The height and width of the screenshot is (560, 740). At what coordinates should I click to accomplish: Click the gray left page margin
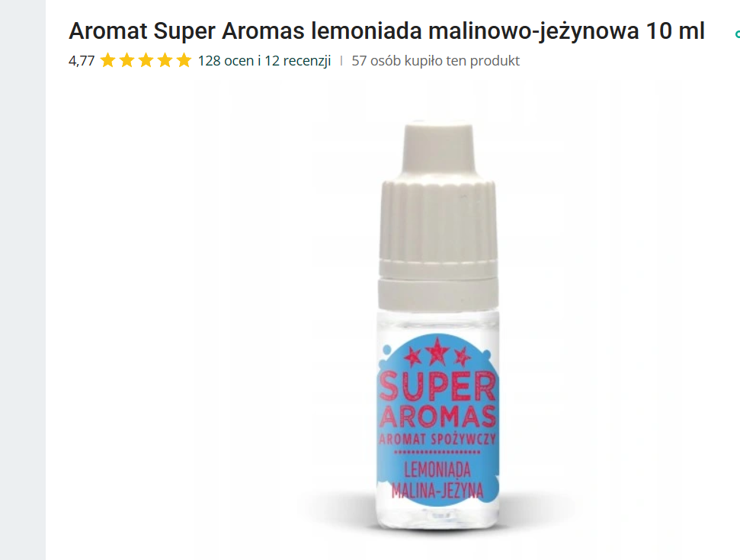[x=23, y=280]
